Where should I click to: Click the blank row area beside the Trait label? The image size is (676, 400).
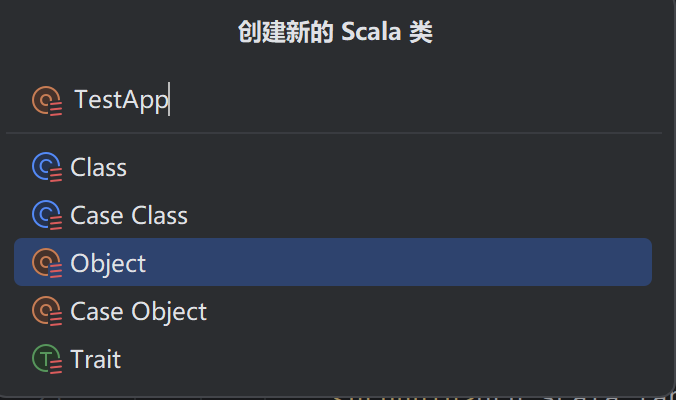tap(386, 359)
